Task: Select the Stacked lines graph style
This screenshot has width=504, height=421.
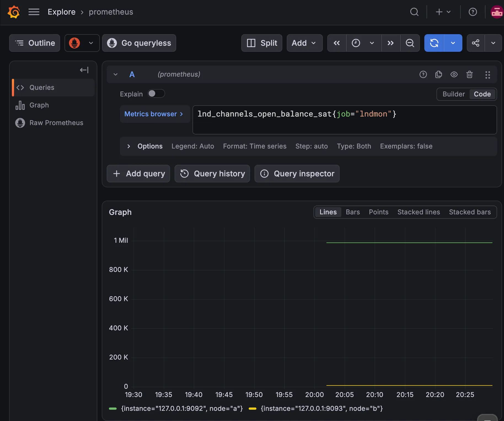Action: [x=419, y=212]
